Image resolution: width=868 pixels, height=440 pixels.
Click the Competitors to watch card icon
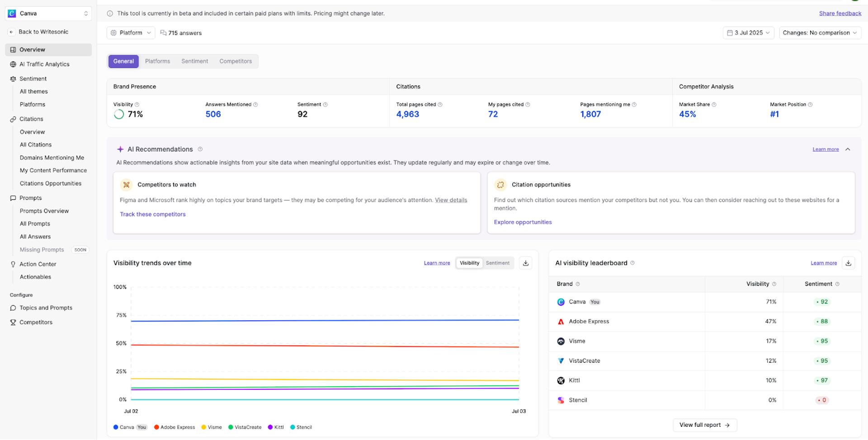tap(127, 185)
